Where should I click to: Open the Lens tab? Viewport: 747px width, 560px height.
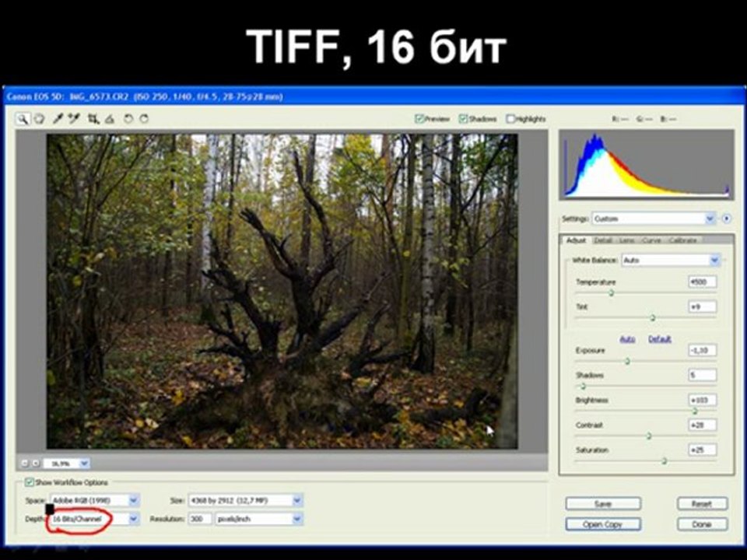click(x=626, y=240)
